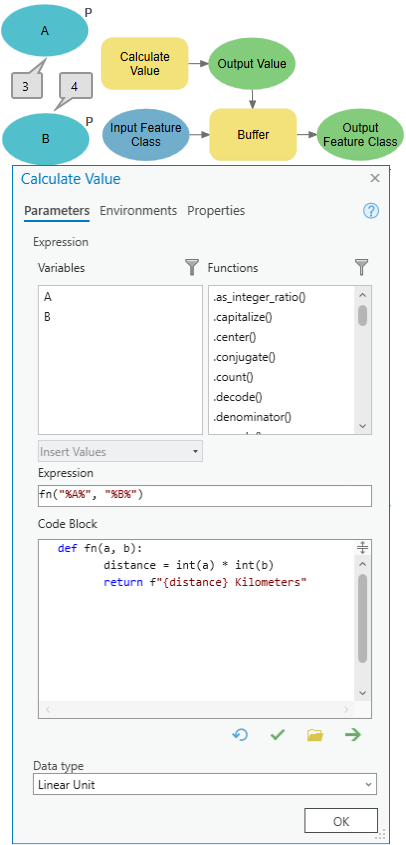Click the OK button
This screenshot has height=845, width=406.
pos(341,821)
